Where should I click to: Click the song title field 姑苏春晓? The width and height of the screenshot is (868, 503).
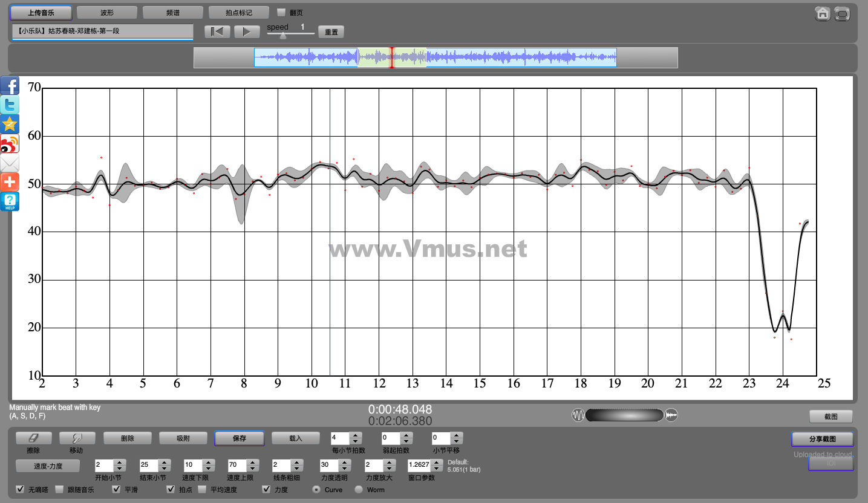(102, 31)
